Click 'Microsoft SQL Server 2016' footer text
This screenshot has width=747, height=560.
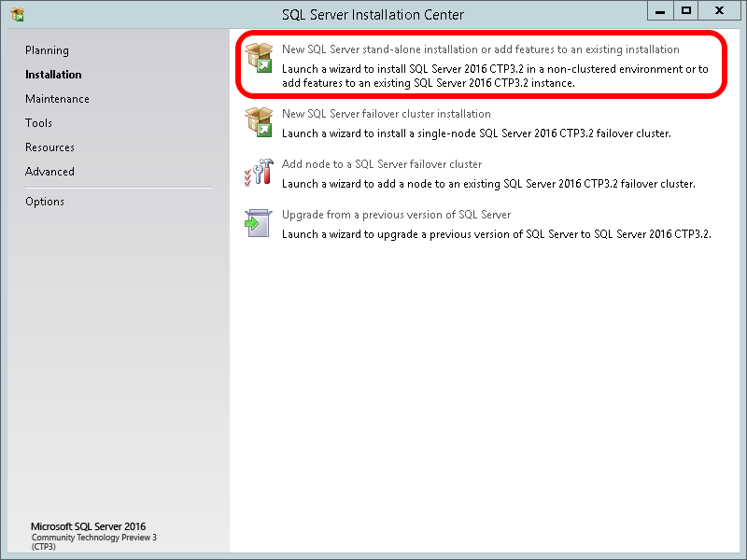pyautogui.click(x=88, y=526)
